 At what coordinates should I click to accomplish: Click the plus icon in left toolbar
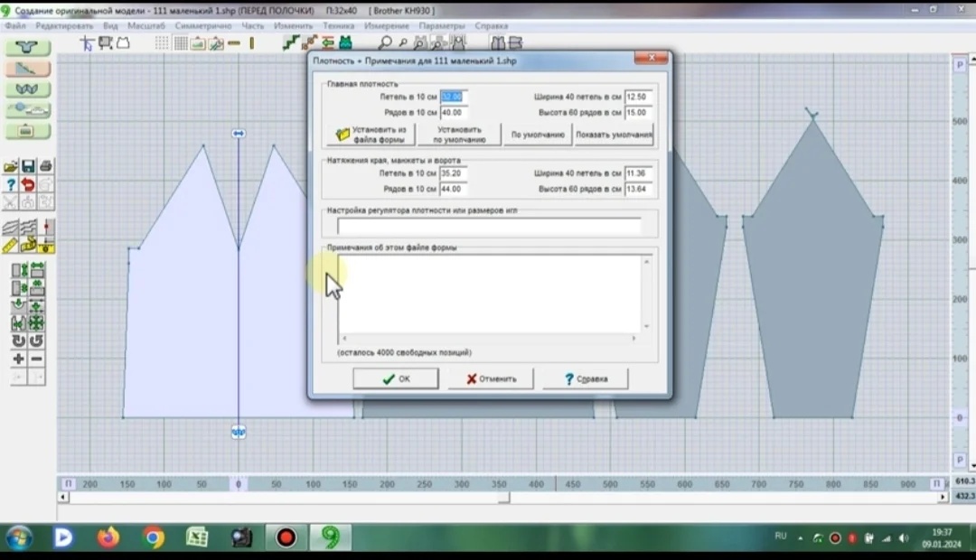pyautogui.click(x=19, y=359)
